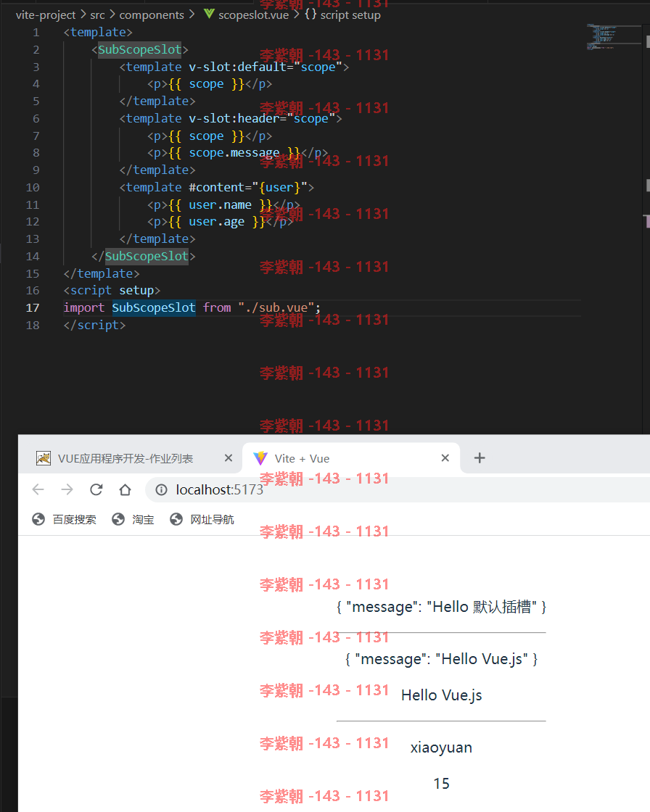The image size is (650, 812).
Task: Open the 网址导航 bookmark
Action: pos(202,519)
